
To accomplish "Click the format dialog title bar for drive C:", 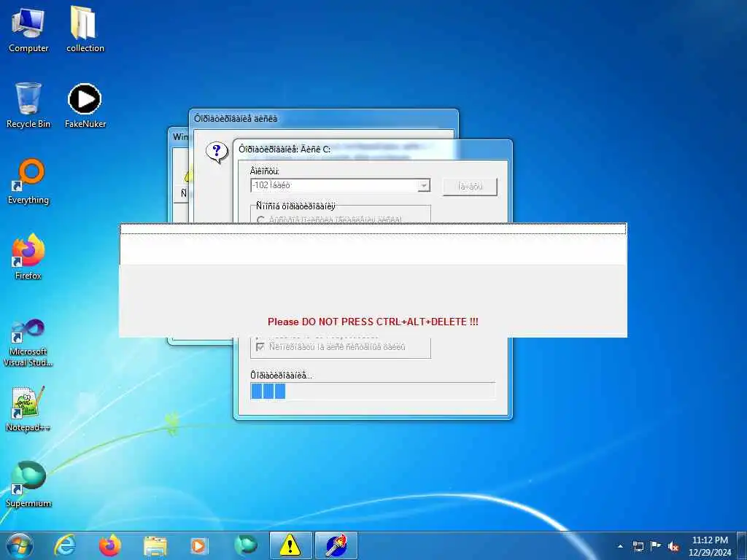I will tap(373, 149).
